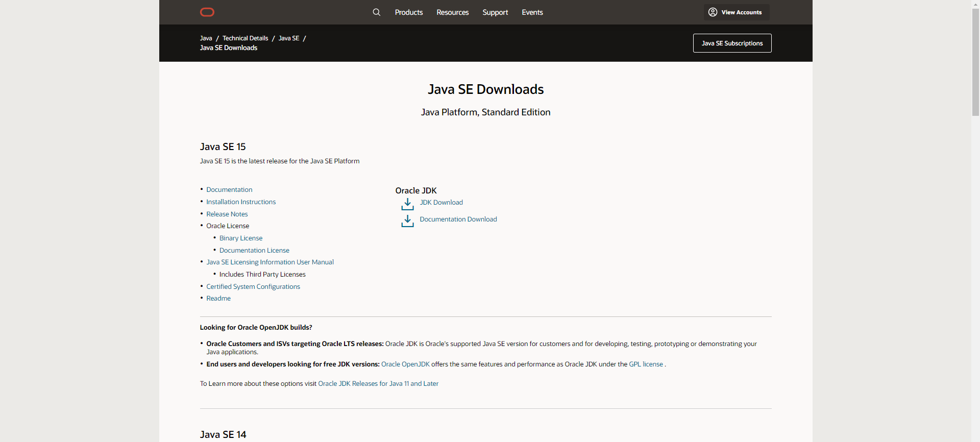Click 'Includes Third Party Licenses' text
The height and width of the screenshot is (442, 980).
coord(262,275)
